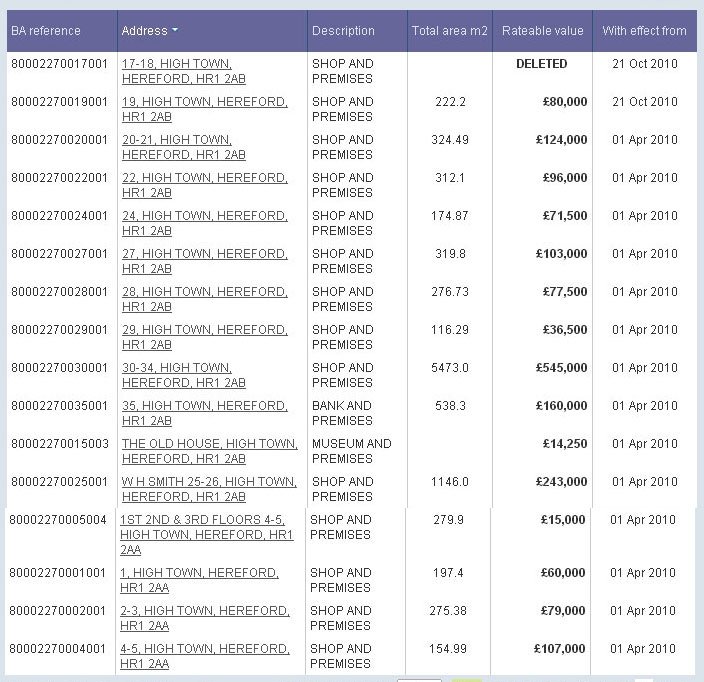Click rateable value £243,000

click(562, 482)
